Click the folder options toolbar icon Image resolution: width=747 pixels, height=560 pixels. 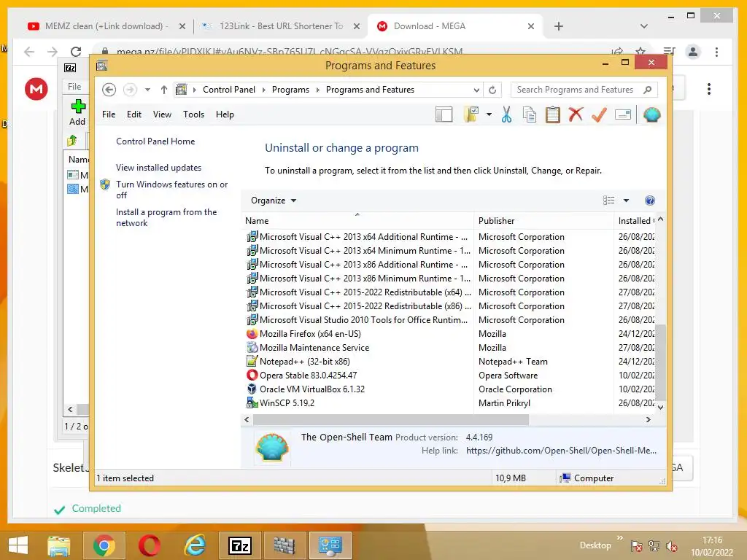[x=471, y=114]
